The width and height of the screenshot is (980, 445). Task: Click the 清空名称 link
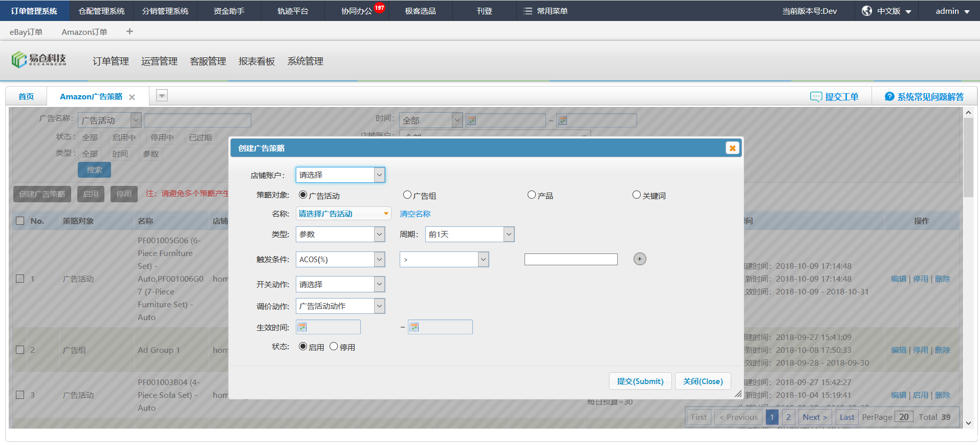pos(415,214)
